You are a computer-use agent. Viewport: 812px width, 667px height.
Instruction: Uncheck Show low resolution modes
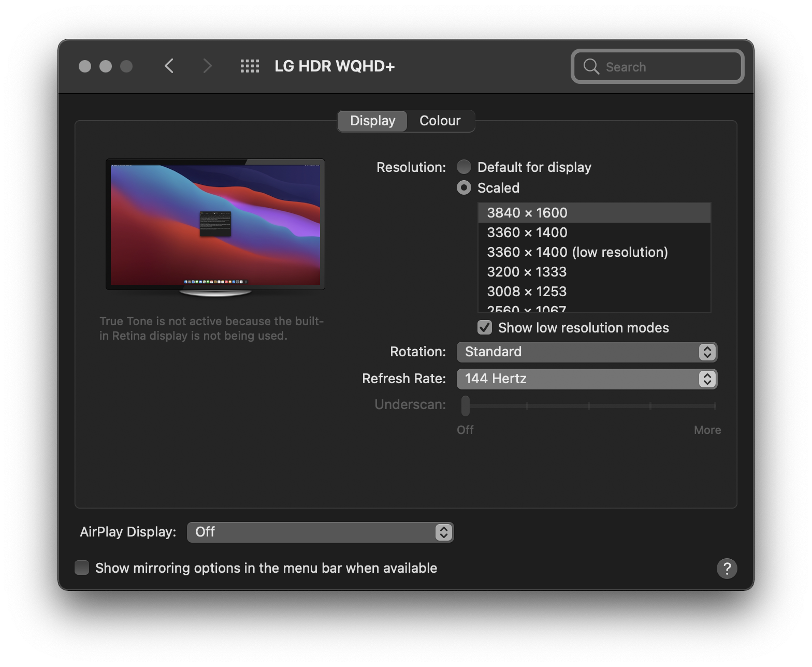point(485,327)
